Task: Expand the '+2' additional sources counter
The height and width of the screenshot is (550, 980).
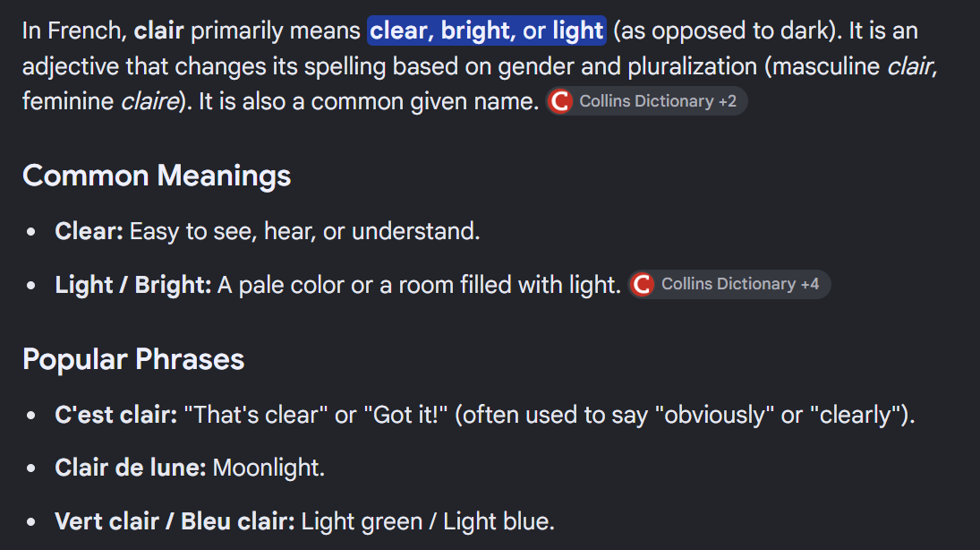Action: 728,101
